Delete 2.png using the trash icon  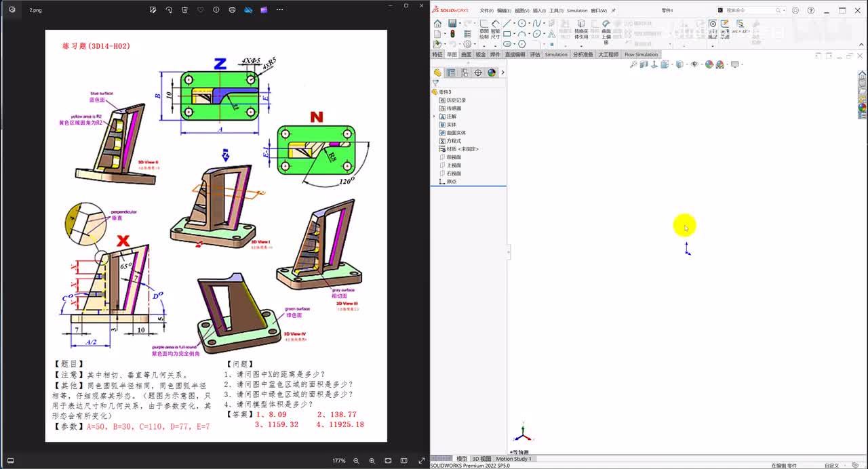coord(184,10)
